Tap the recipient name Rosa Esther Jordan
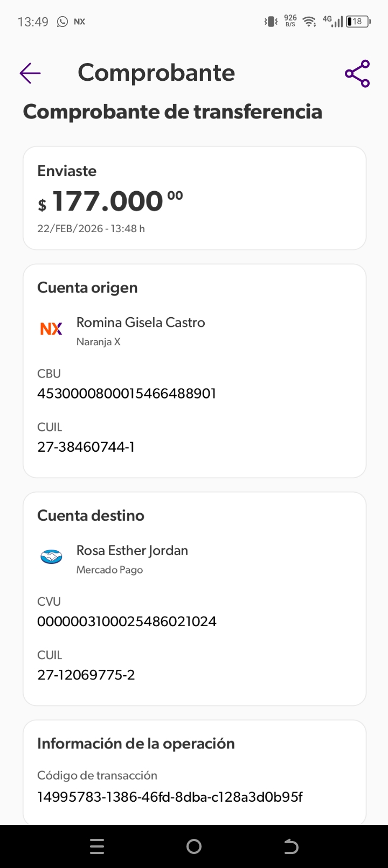 coord(132,550)
